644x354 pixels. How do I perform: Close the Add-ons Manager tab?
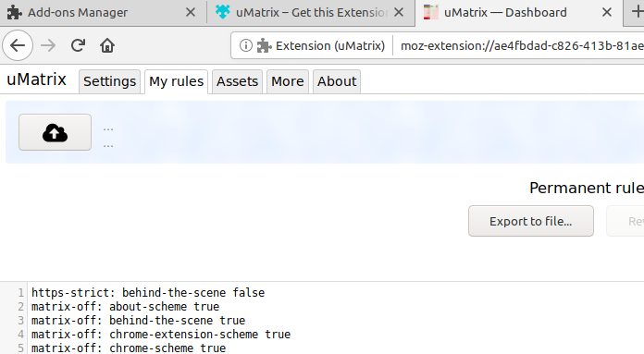(191, 12)
